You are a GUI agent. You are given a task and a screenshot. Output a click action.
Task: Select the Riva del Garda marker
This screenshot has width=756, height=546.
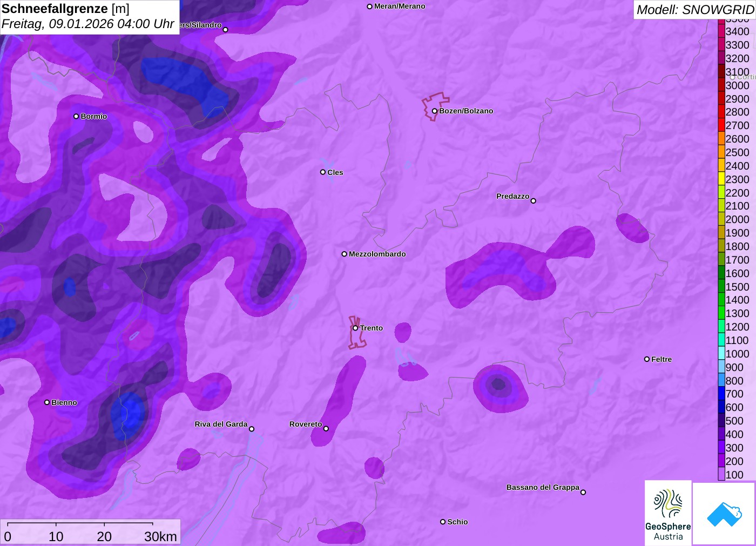[x=252, y=429]
